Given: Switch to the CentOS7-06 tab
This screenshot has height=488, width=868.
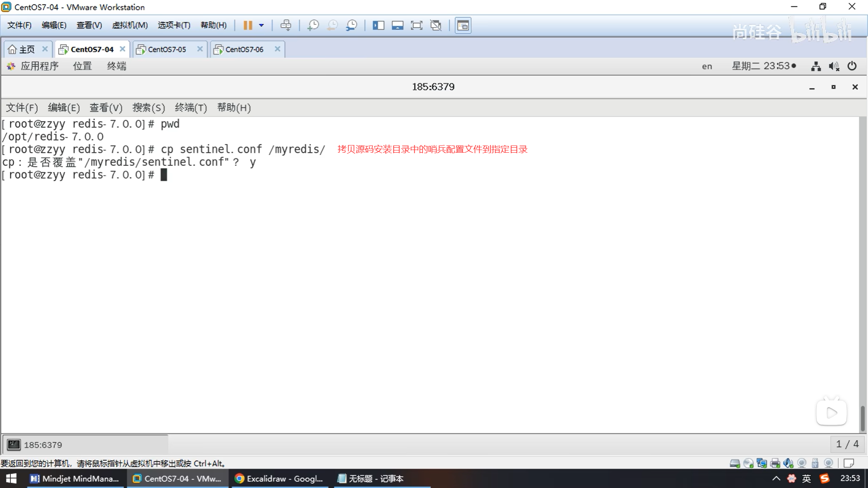Looking at the screenshot, I should [x=244, y=49].
